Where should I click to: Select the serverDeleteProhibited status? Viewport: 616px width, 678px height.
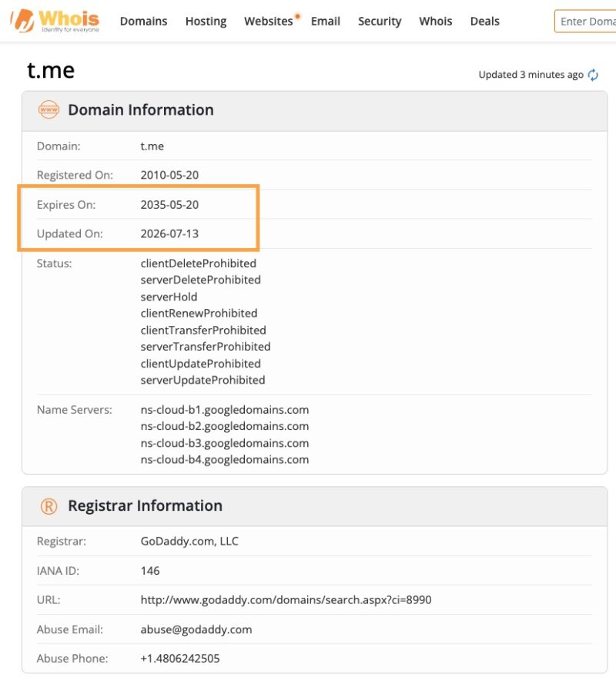200,280
